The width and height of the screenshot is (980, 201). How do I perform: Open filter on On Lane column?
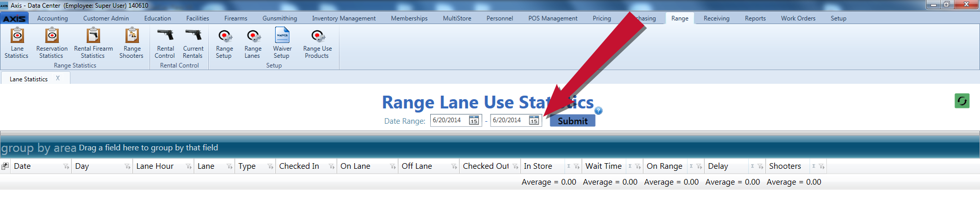(x=393, y=167)
